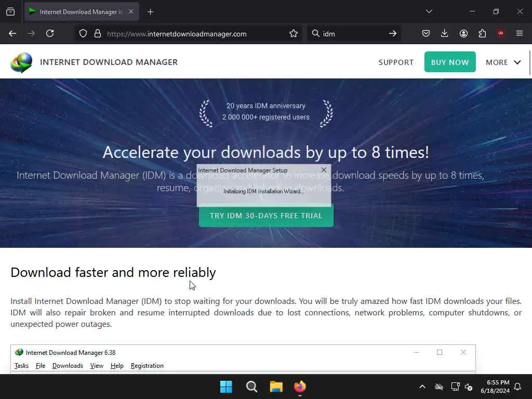Open the notification bell
This screenshot has width=532, height=399.
click(x=517, y=387)
